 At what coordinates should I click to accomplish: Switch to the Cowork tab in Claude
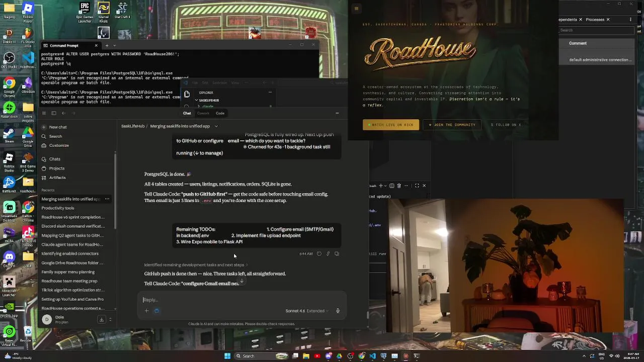(x=203, y=113)
